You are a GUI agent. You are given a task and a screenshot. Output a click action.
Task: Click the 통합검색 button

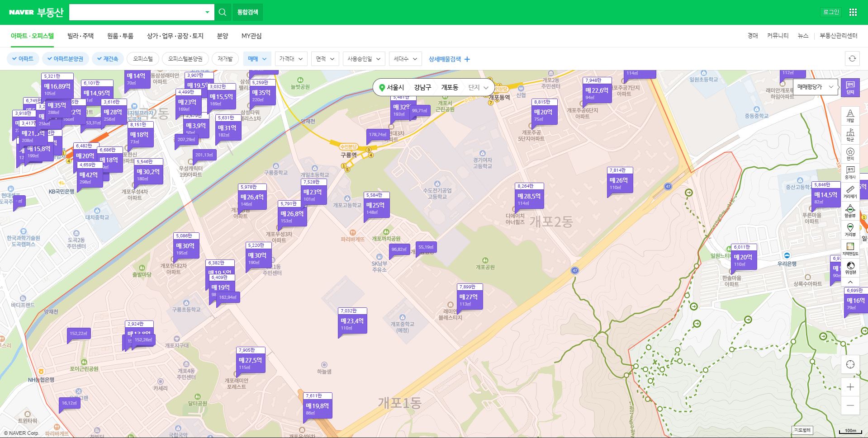tap(247, 12)
